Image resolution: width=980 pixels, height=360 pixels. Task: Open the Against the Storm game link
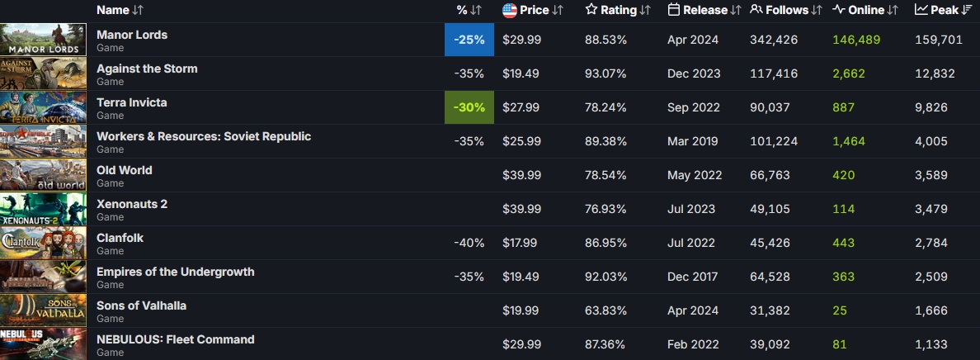coord(147,69)
